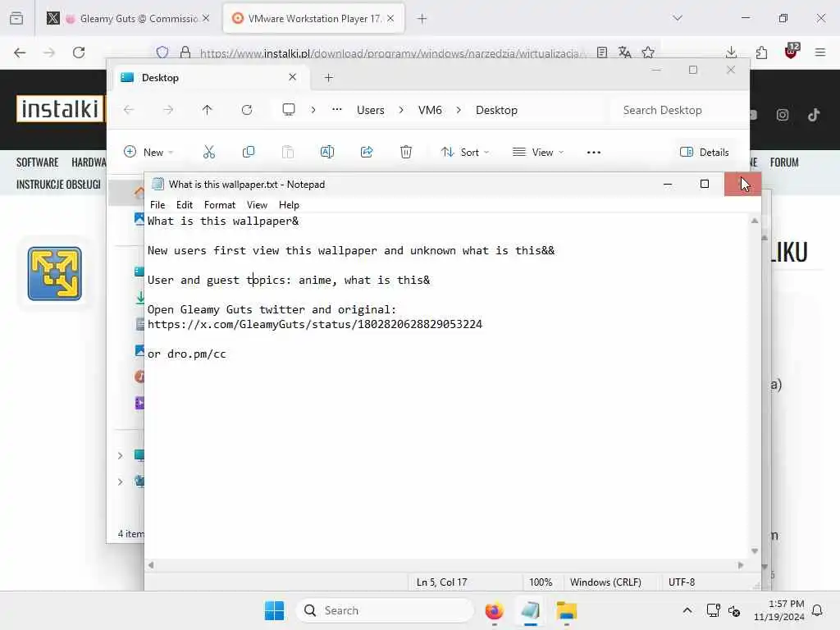This screenshot has height=630, width=840.
Task: Click Rename icon in Explorer toolbar
Action: 326,152
